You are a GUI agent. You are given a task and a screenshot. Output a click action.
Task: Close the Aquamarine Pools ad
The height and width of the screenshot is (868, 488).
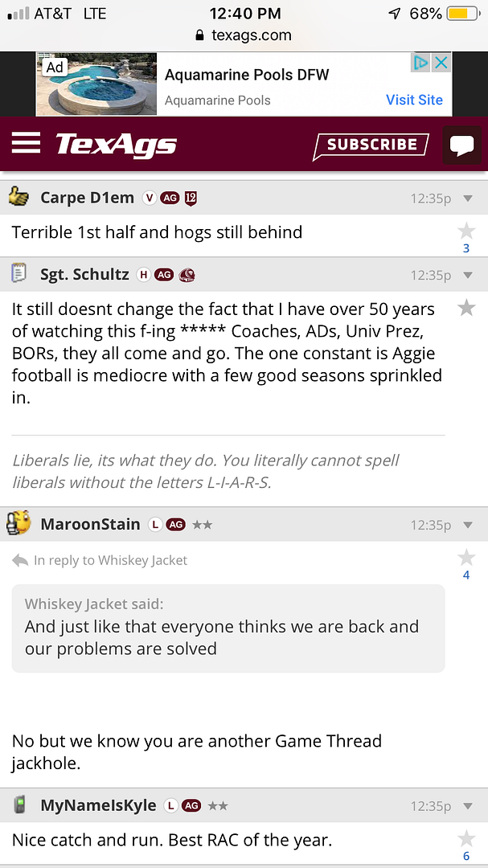(x=441, y=63)
